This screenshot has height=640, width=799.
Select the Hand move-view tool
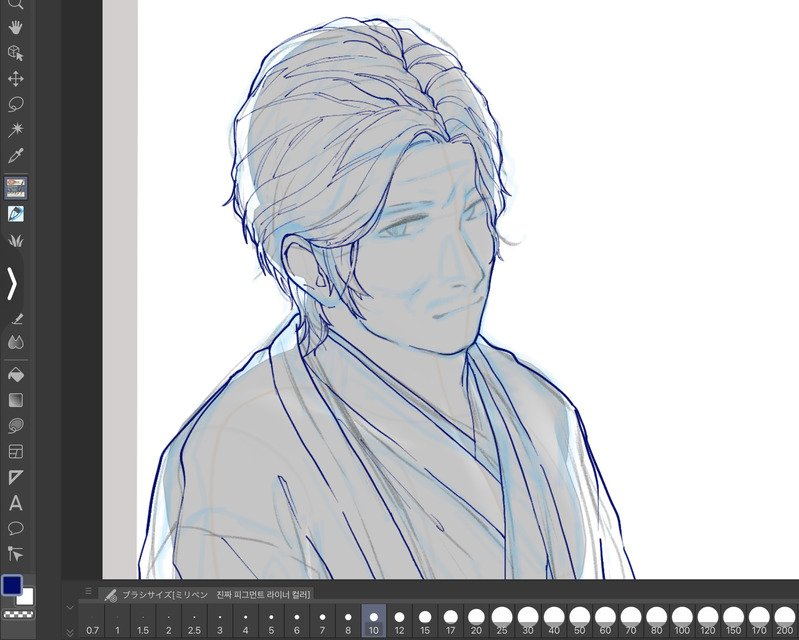click(15, 27)
